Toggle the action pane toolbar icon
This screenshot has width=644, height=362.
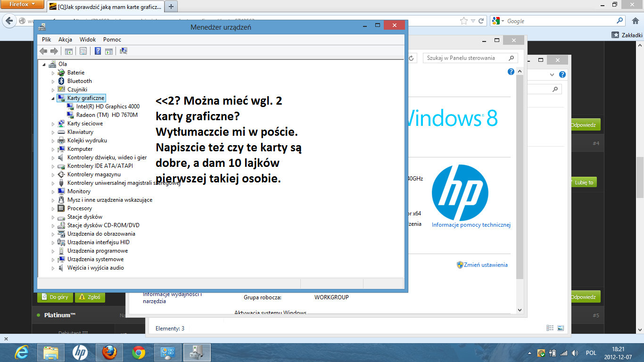pos(109,51)
